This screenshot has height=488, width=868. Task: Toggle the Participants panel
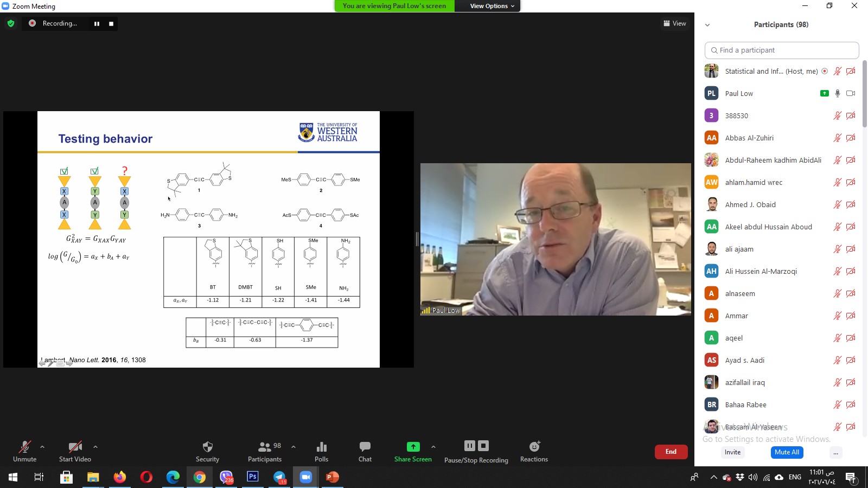click(x=264, y=451)
